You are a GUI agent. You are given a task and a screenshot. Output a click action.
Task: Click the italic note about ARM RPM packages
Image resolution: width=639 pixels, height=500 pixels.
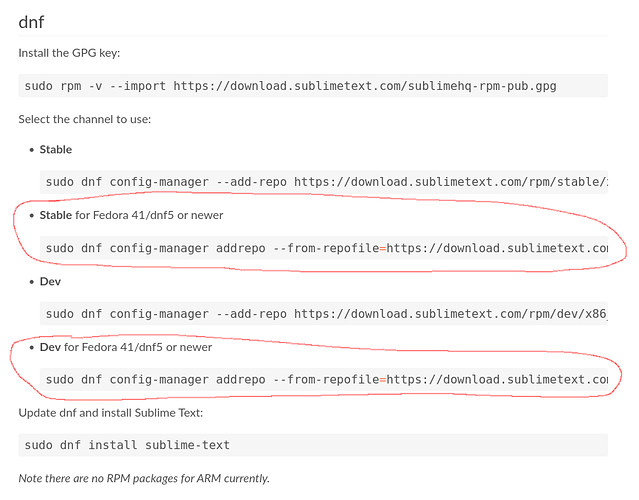(144, 479)
